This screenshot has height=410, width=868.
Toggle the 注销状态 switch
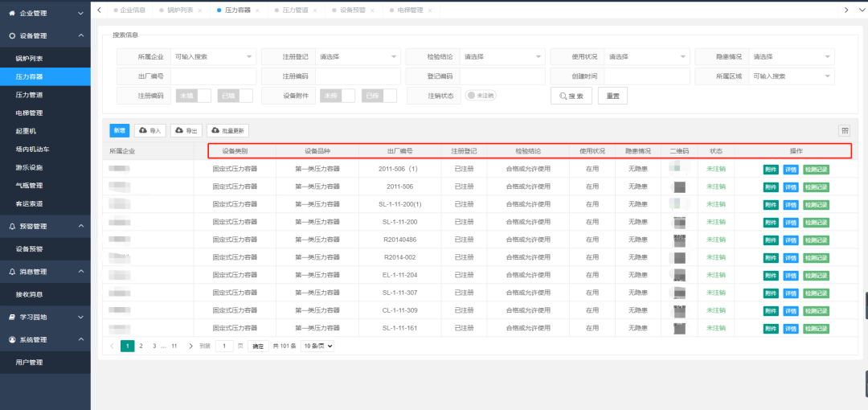(481, 96)
